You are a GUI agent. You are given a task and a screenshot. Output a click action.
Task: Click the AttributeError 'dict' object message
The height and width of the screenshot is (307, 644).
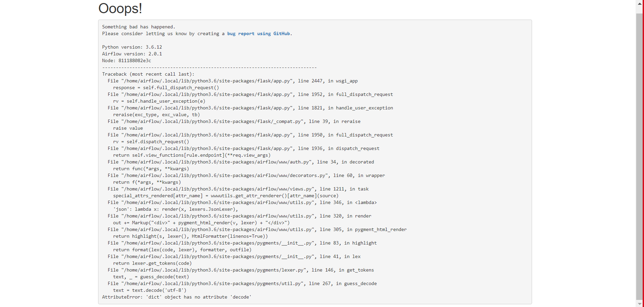(x=177, y=297)
